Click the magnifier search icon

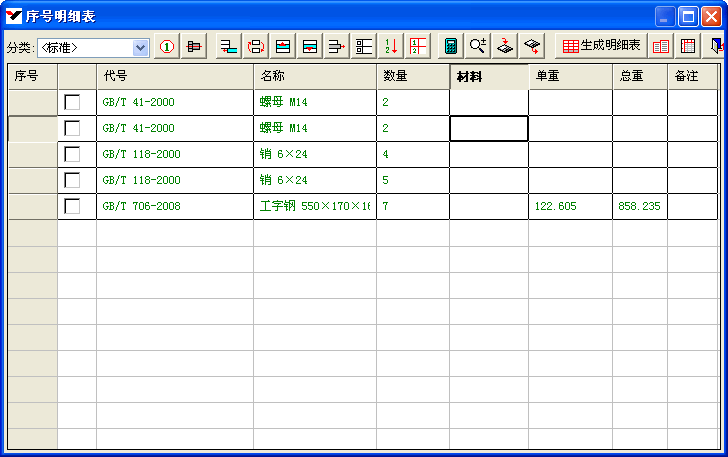click(x=478, y=46)
